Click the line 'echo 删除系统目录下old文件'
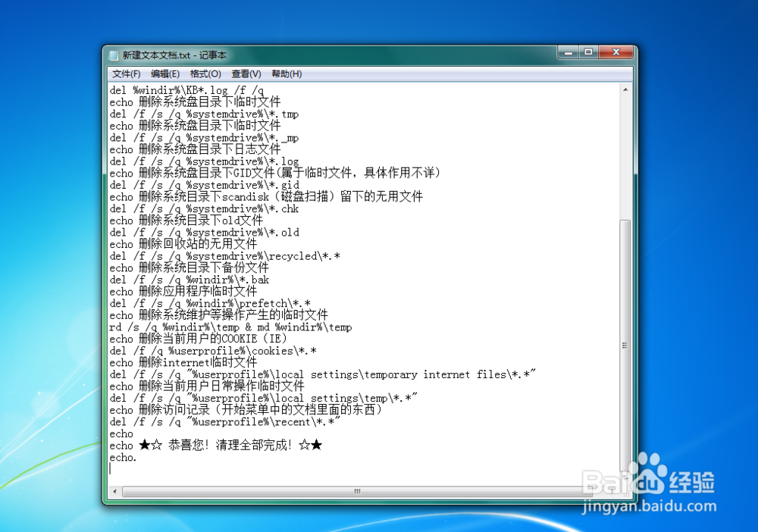Viewport: 758px width, 532px height. (x=186, y=221)
